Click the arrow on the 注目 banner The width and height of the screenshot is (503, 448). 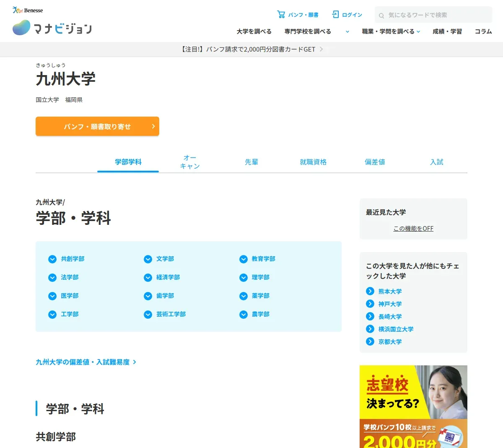point(321,49)
